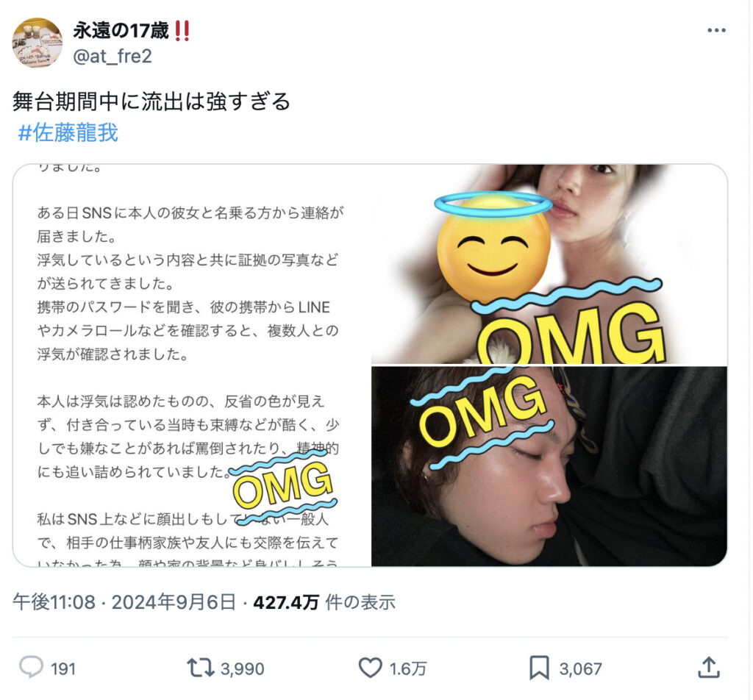
Task: Open the three-dot more options menu
Action: click(716, 30)
